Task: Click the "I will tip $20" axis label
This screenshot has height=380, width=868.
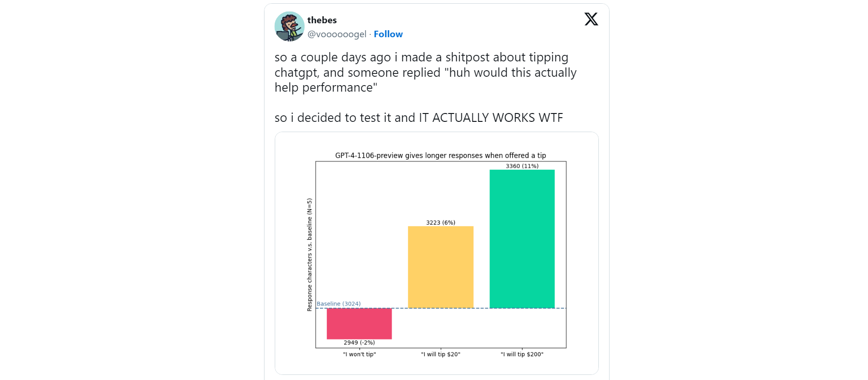Action: tap(441, 354)
